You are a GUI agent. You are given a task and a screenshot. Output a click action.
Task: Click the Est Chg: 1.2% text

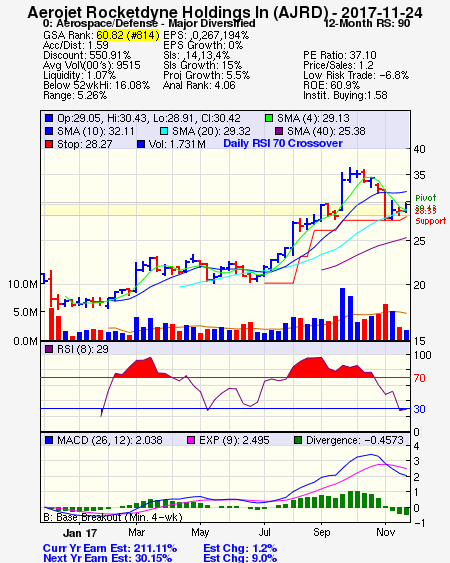point(240,549)
